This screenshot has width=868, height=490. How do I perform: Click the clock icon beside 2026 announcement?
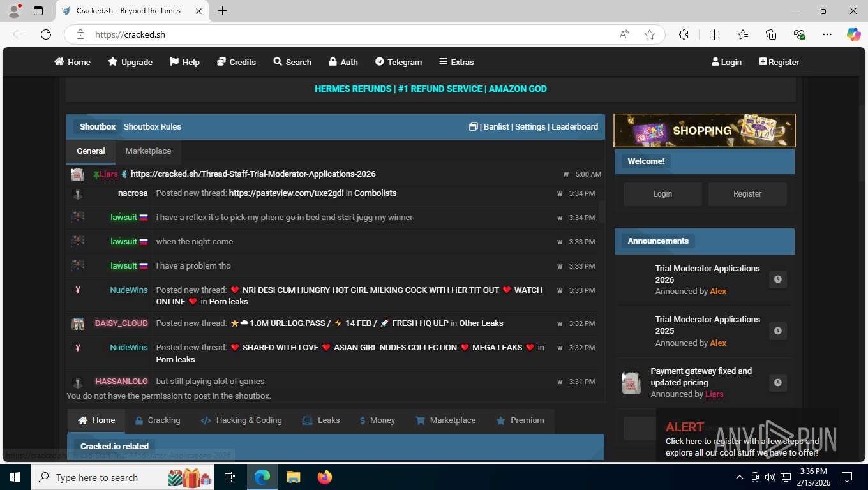tap(777, 279)
